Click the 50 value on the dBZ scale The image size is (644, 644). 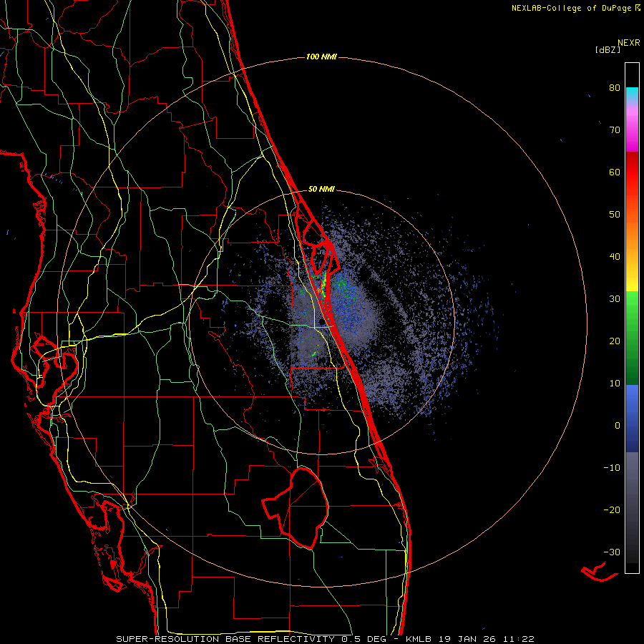[615, 215]
